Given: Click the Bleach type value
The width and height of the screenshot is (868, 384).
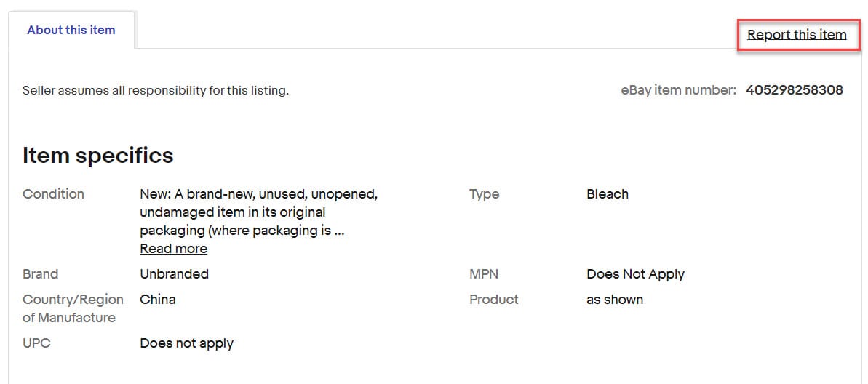Looking at the screenshot, I should (607, 194).
